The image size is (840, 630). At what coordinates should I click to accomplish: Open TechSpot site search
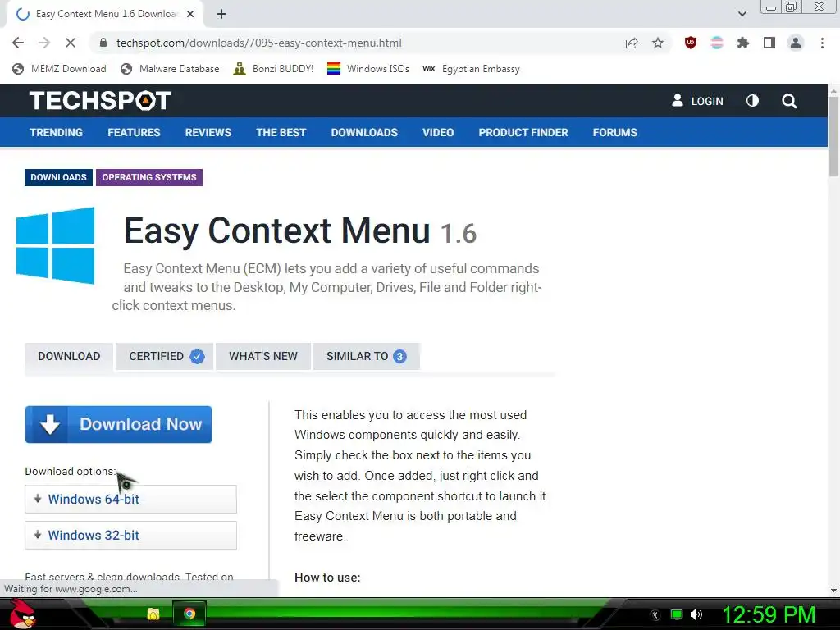789,101
